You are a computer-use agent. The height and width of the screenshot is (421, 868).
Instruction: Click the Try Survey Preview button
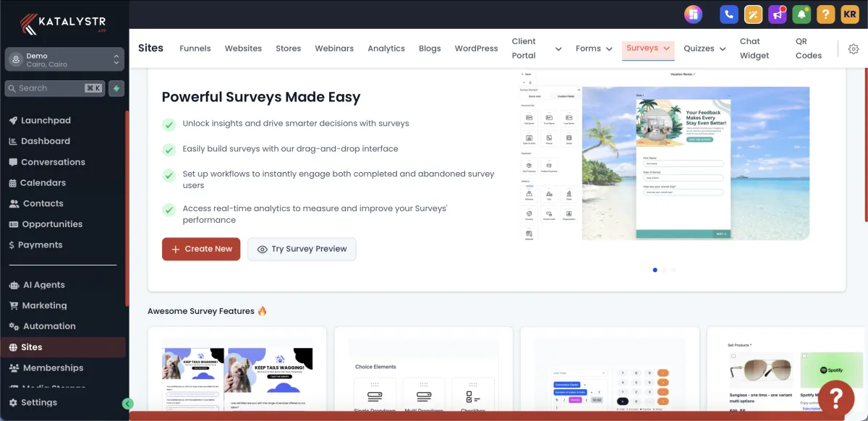302,249
